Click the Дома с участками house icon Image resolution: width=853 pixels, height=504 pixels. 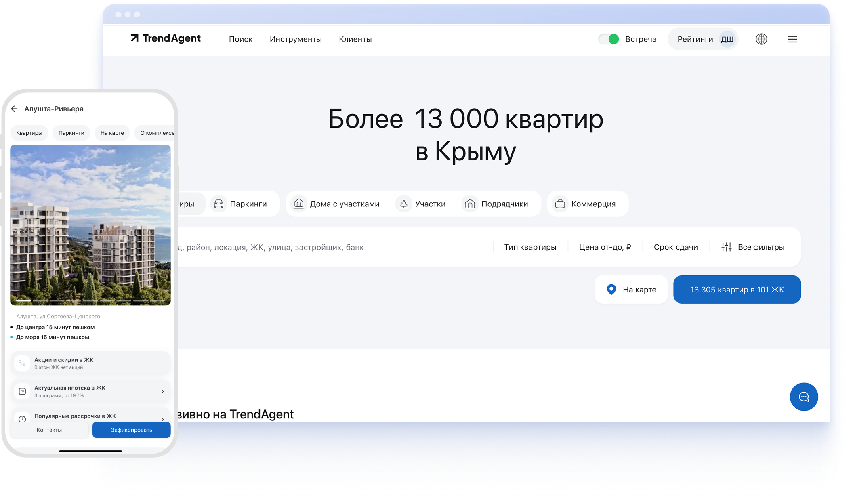tap(299, 204)
